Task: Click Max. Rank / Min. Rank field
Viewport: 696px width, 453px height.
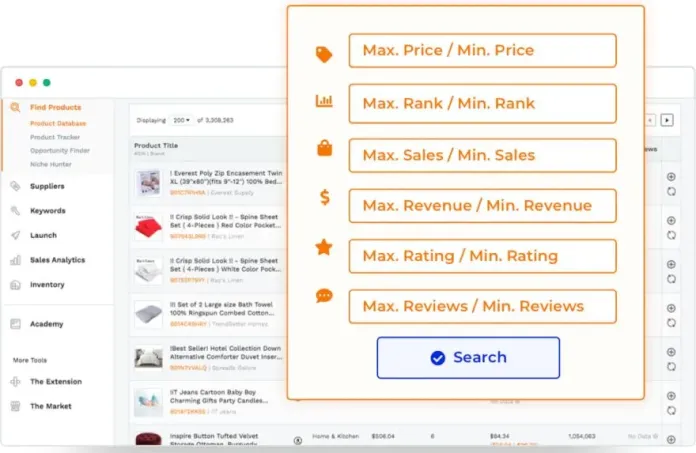Action: pos(482,104)
